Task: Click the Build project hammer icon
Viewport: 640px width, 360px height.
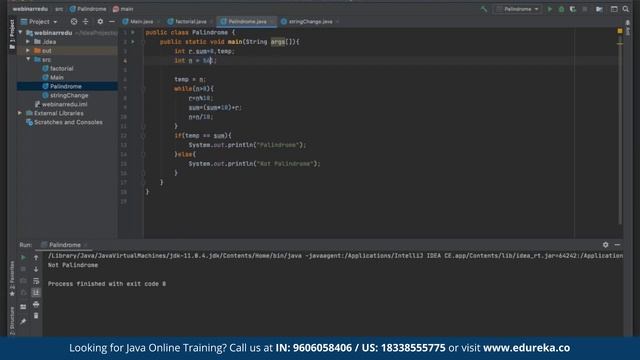Action: (484, 9)
